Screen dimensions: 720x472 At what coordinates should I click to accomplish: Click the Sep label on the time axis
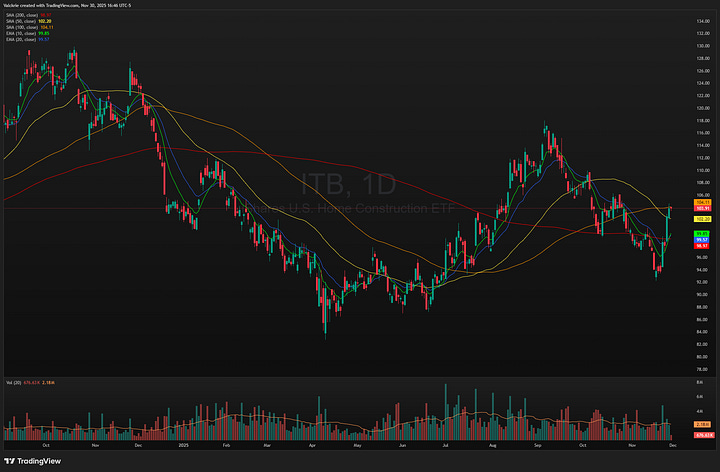click(x=538, y=445)
